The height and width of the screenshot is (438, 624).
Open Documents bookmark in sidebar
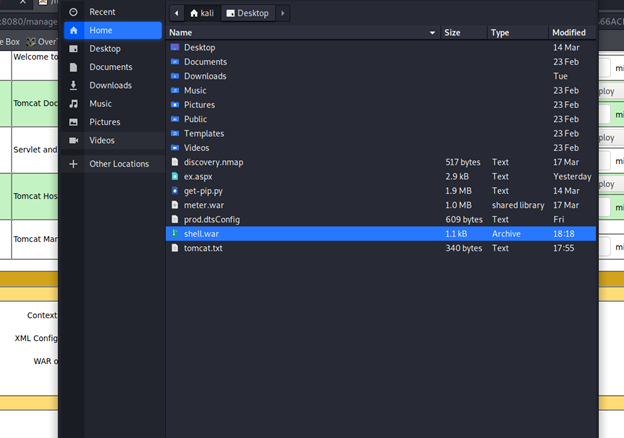coord(113,67)
